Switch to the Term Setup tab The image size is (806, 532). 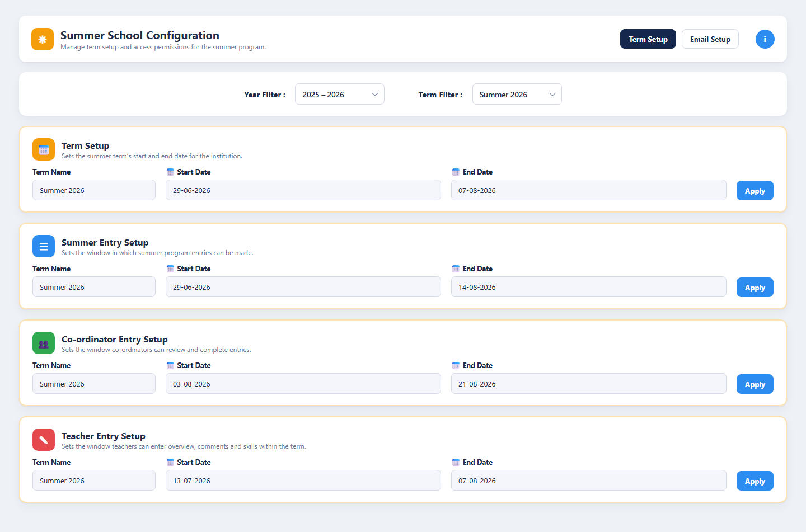point(648,39)
